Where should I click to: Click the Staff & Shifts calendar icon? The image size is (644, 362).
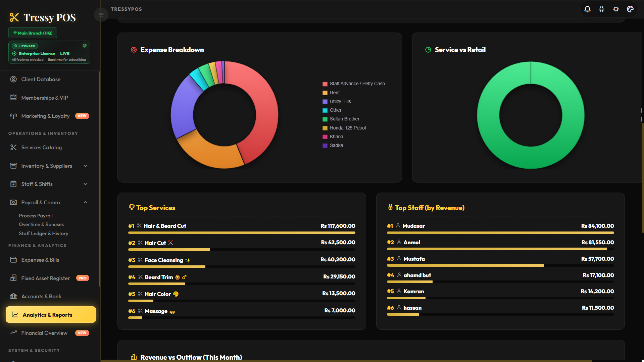13,184
